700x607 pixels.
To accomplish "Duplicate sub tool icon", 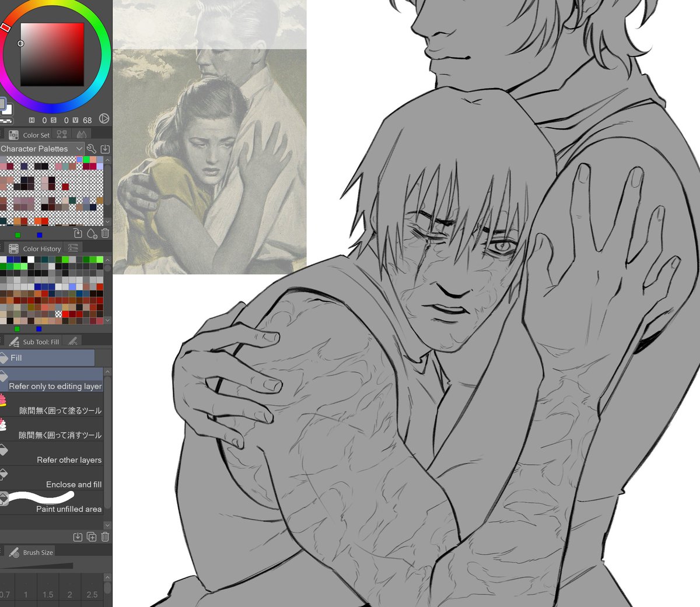I will point(92,537).
